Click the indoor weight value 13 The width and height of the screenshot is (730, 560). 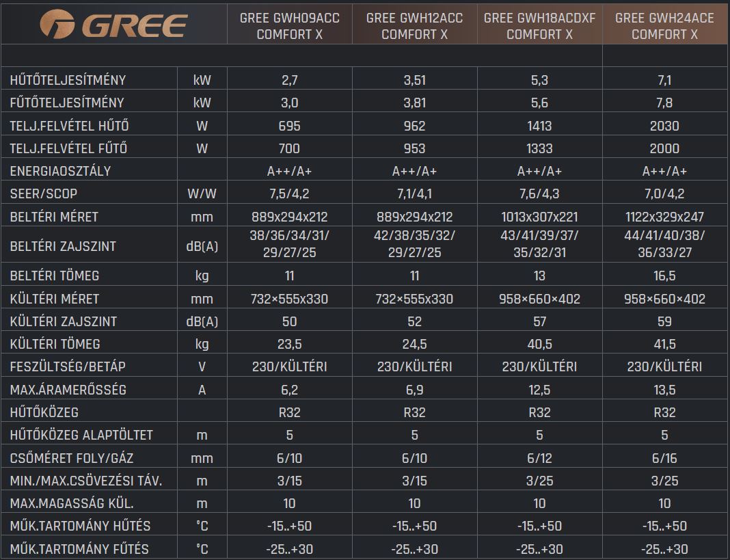(x=539, y=276)
